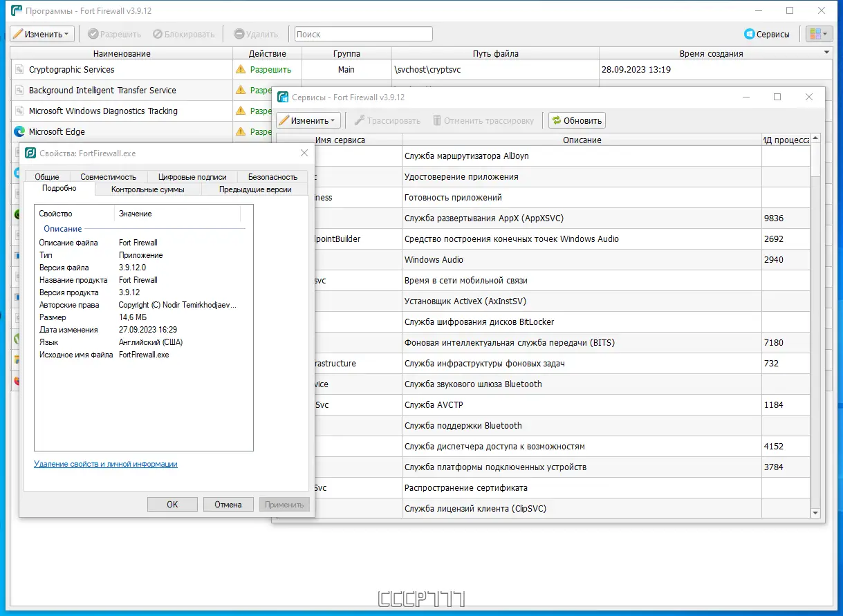This screenshot has width=843, height=616.
Task: Click the Fort Firewall icon in Сервисы title bar
Action: pos(283,97)
